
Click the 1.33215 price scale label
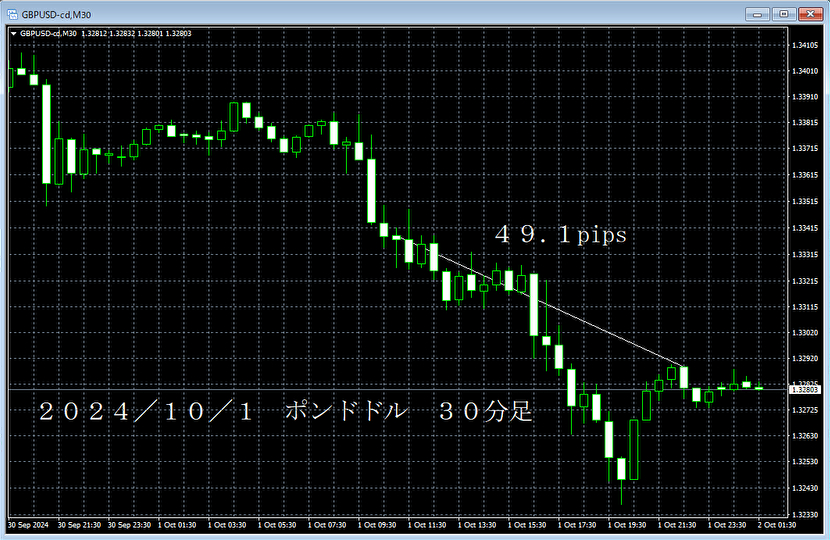pyautogui.click(x=805, y=281)
